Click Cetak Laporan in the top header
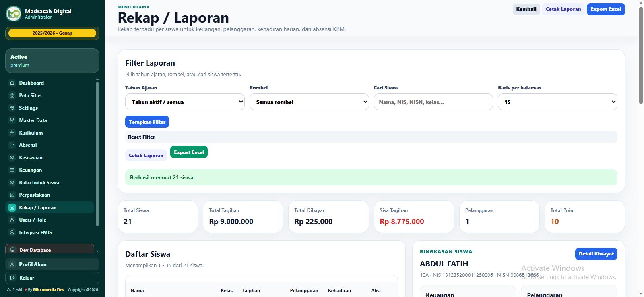This screenshot has height=297, width=644. click(563, 9)
